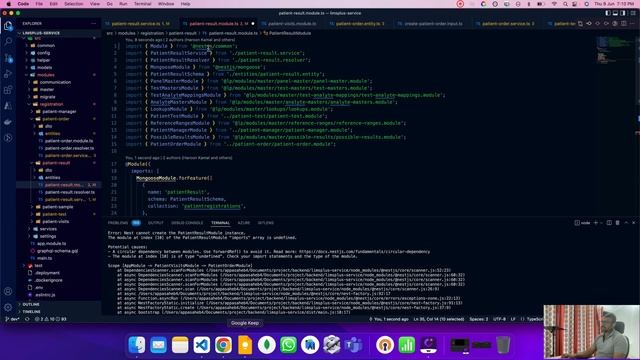
Task: Open the Selection menu in menu bar
Action: pos(73,4)
